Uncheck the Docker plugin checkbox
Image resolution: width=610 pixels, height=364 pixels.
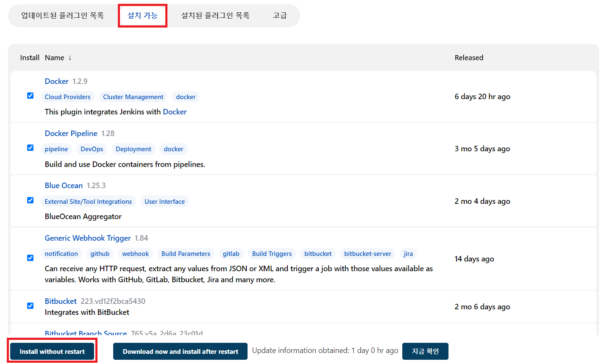click(31, 96)
